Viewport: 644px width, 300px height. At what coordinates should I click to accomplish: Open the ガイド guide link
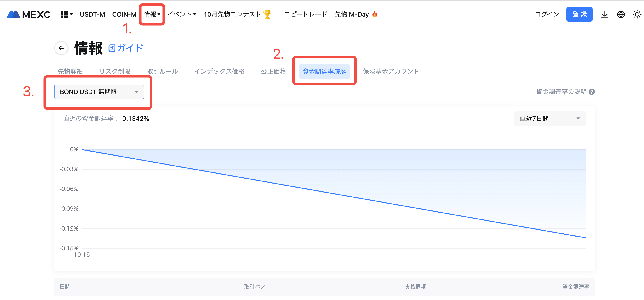(126, 48)
